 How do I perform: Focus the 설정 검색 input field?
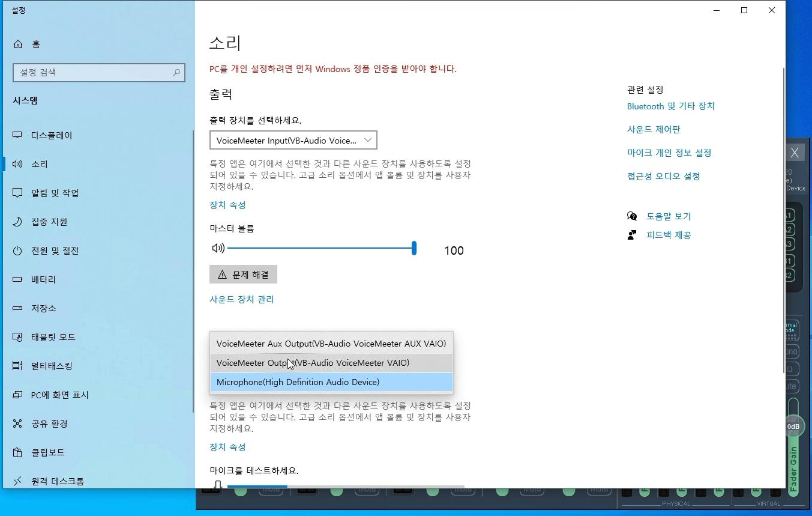(99, 73)
